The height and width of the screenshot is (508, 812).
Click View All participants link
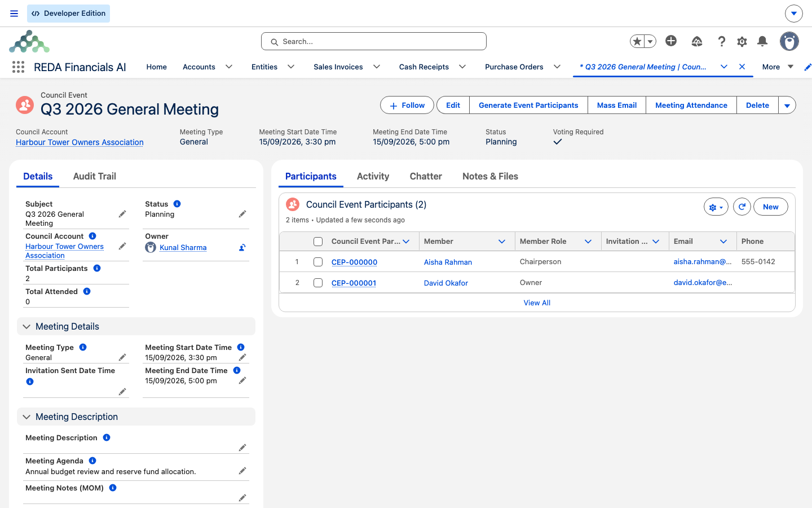coord(537,303)
